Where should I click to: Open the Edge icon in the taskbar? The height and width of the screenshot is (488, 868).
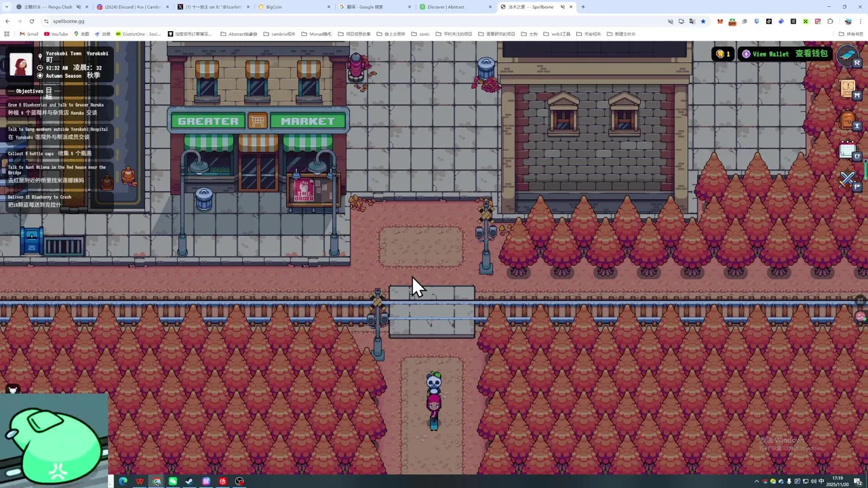(123, 481)
